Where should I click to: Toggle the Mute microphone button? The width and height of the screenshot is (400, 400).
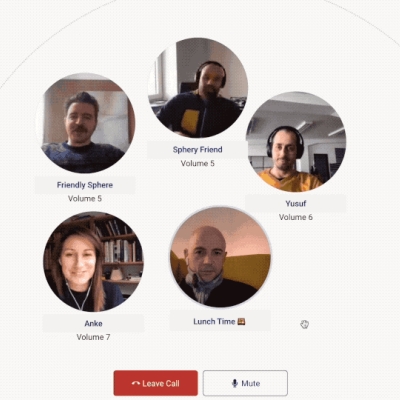245,383
